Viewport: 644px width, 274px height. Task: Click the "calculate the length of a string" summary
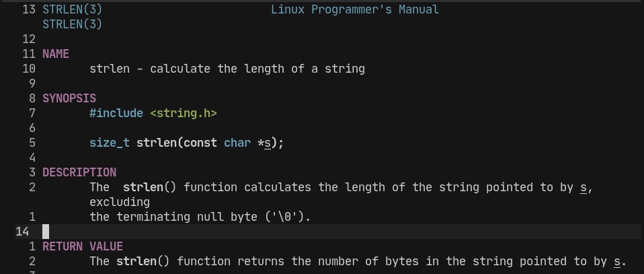point(257,69)
